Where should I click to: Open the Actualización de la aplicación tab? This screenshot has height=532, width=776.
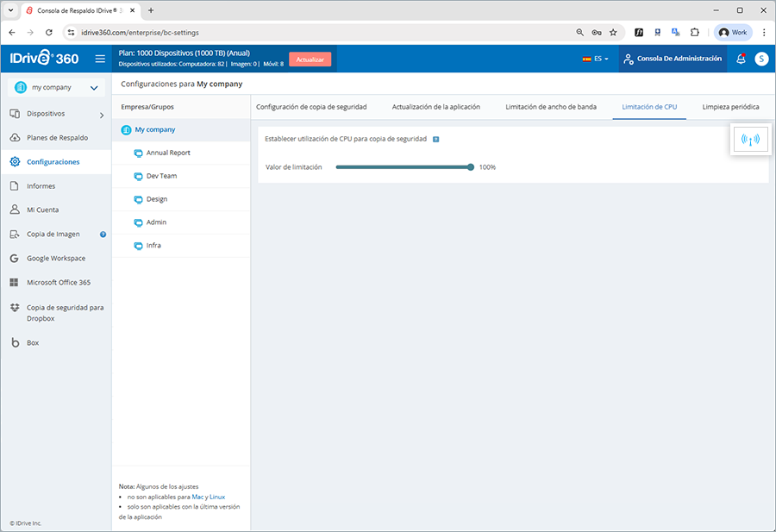point(435,107)
